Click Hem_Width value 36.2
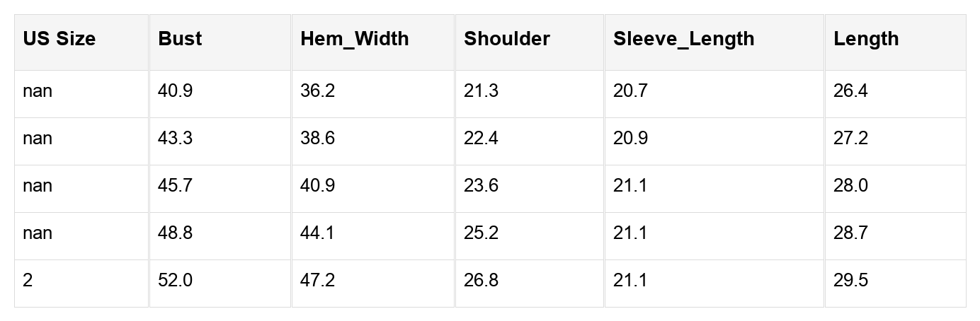 pyautogui.click(x=317, y=91)
